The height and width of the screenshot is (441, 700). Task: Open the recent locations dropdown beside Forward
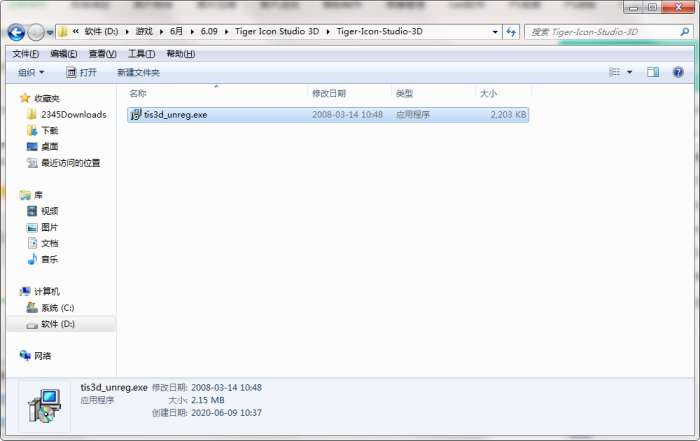pyautogui.click(x=50, y=33)
